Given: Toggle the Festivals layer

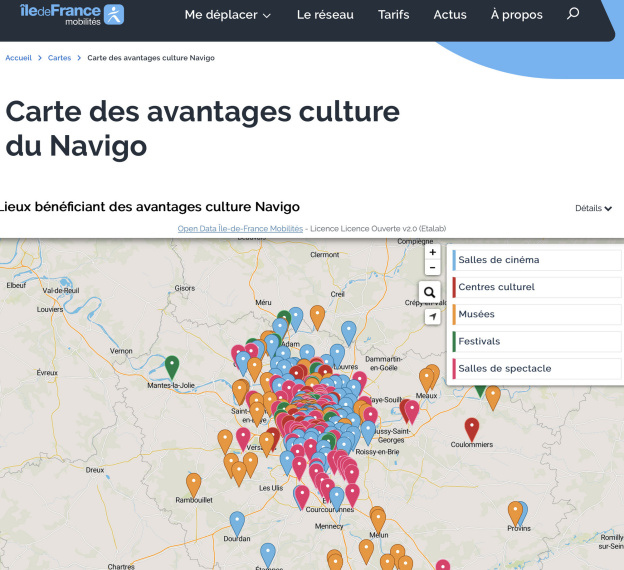Looking at the screenshot, I should click(x=537, y=341).
